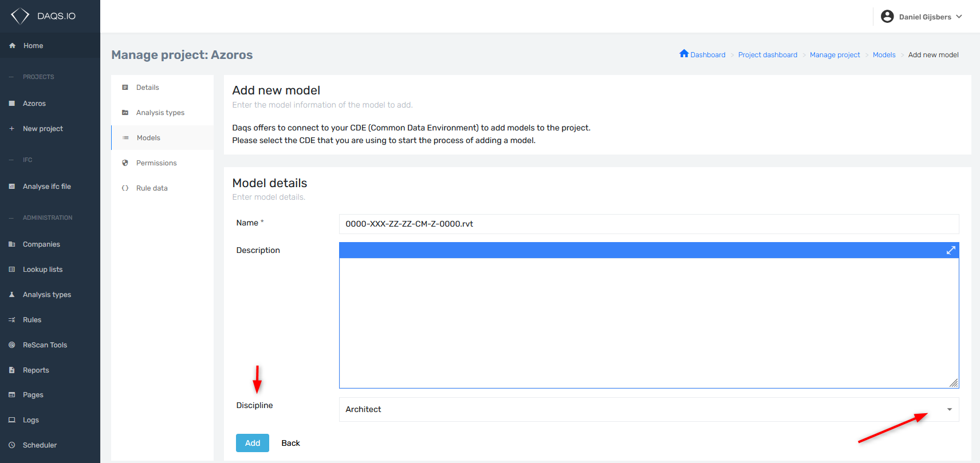The height and width of the screenshot is (463, 980).
Task: Click the Dashboard home icon in breadcrumb
Action: click(x=684, y=54)
